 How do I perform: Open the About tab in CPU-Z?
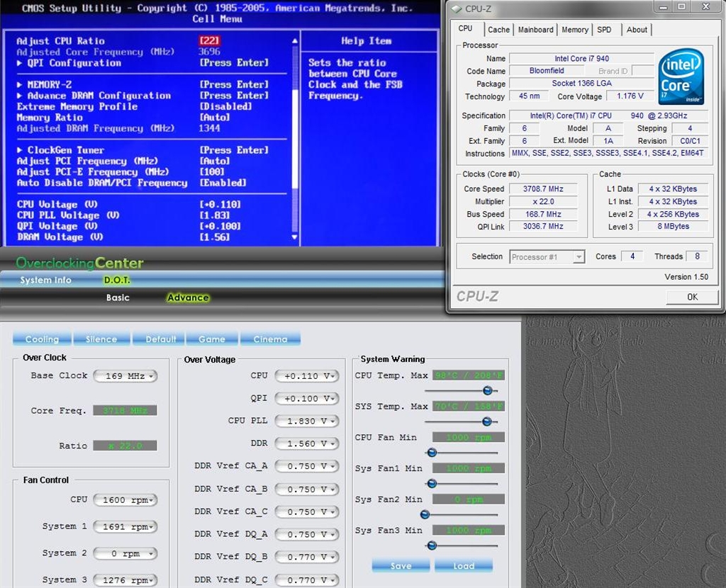coord(637,30)
